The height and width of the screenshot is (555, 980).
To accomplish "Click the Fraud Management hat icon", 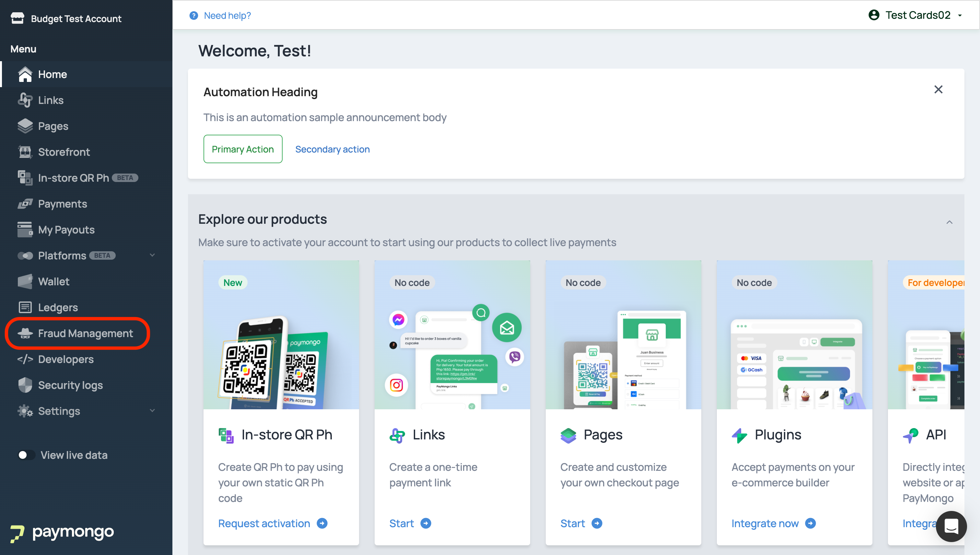I will click(x=25, y=333).
